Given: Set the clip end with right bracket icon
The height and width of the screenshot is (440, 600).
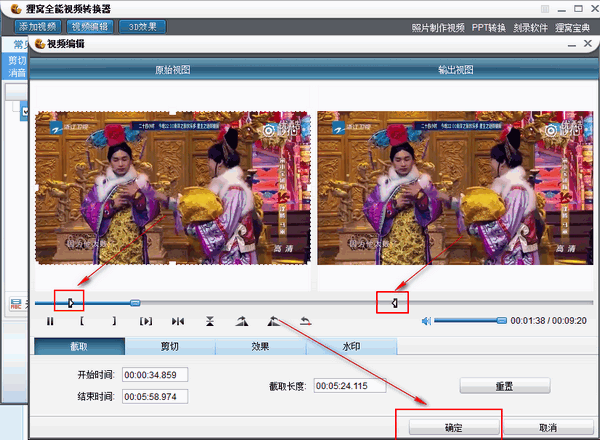Looking at the screenshot, I should click(114, 321).
